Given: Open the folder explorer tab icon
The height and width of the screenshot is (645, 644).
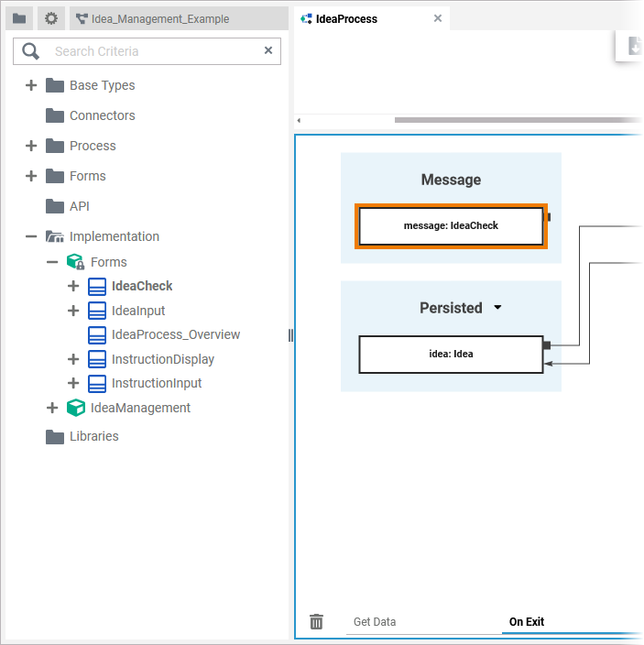Looking at the screenshot, I should [x=19, y=18].
